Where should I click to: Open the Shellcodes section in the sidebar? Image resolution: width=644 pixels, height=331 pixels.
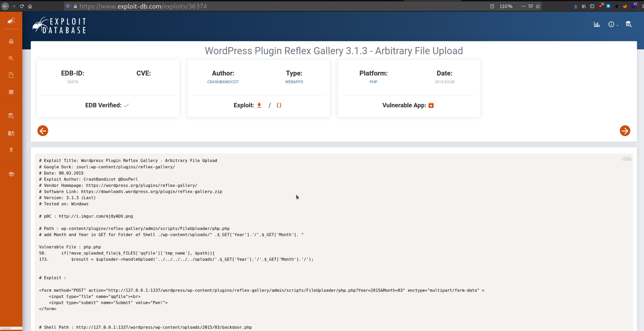[x=11, y=92]
